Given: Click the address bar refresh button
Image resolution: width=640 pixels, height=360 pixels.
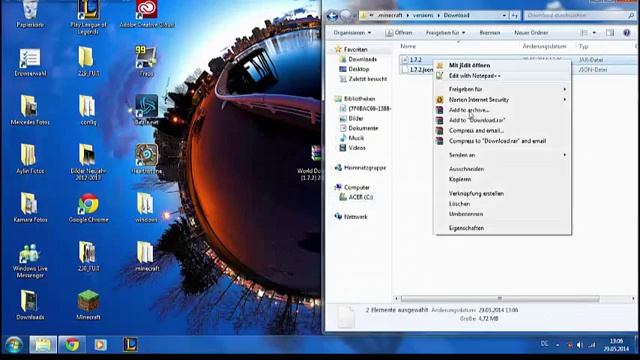Looking at the screenshot, I should coord(515,16).
